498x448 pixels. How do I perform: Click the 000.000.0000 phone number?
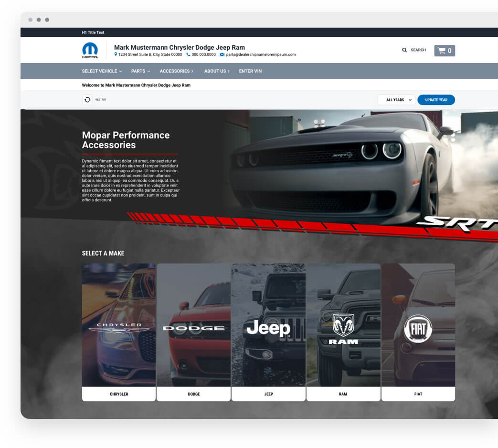[203, 54]
